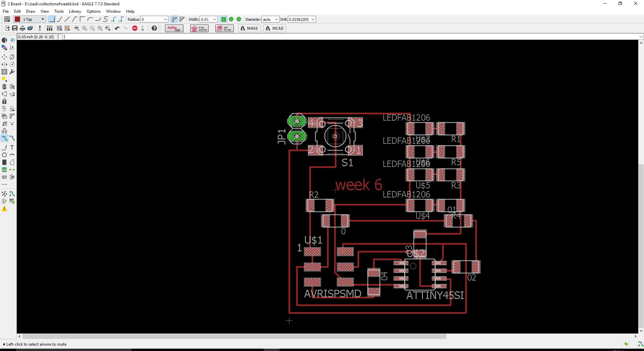
Task: Click the red Stop command icon
Action: click(x=135, y=28)
